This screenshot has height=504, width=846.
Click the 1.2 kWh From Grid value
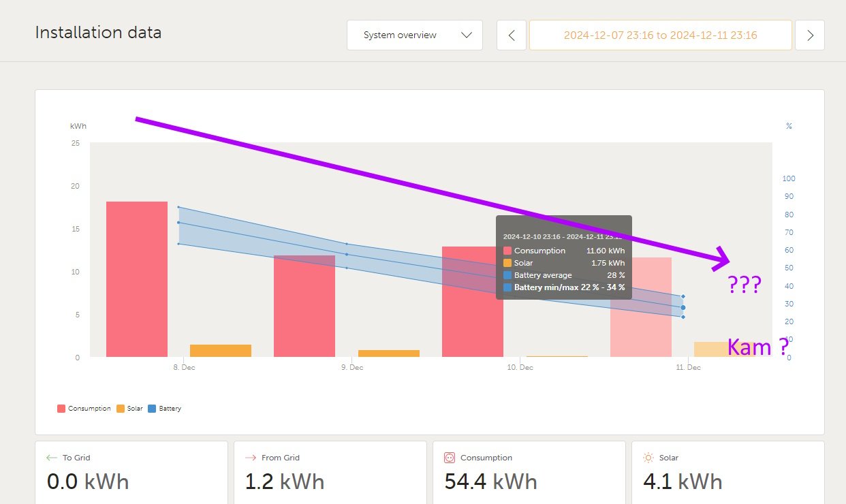[x=285, y=482]
